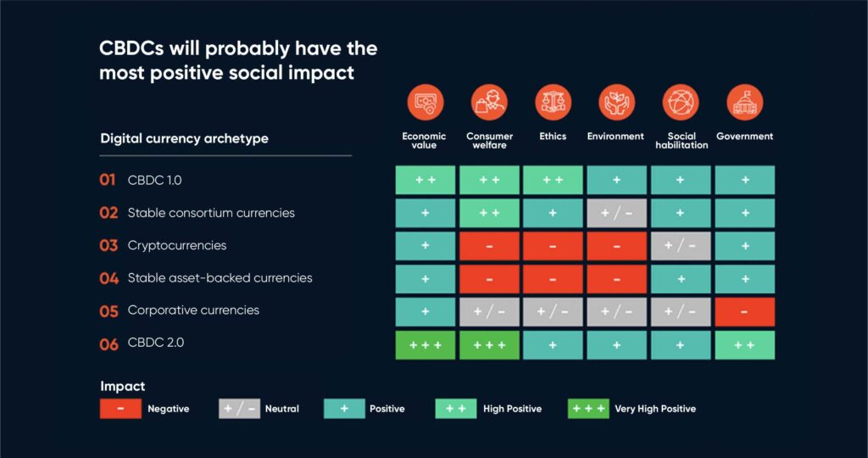This screenshot has width=868, height=458.
Task: Select the Corporative currencies row label
Action: [x=193, y=310]
